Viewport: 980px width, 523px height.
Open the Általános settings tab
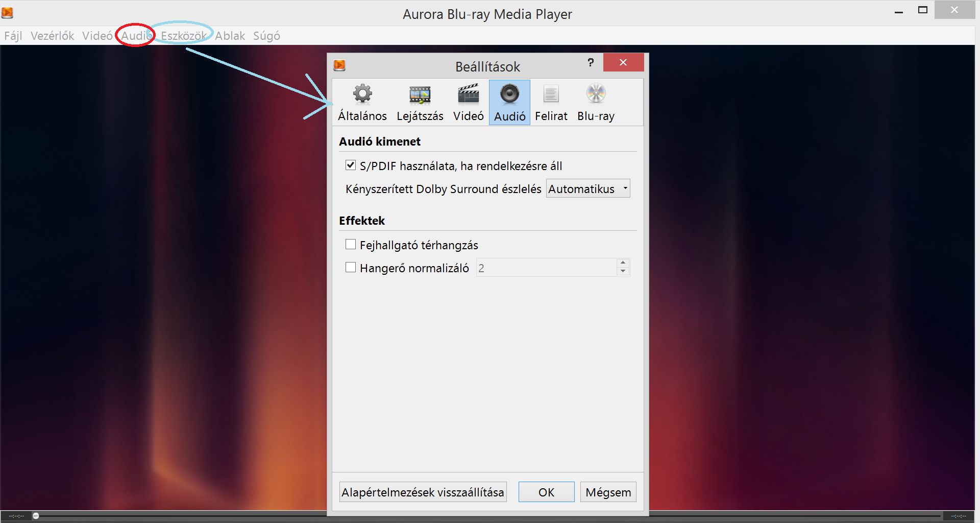[362, 103]
